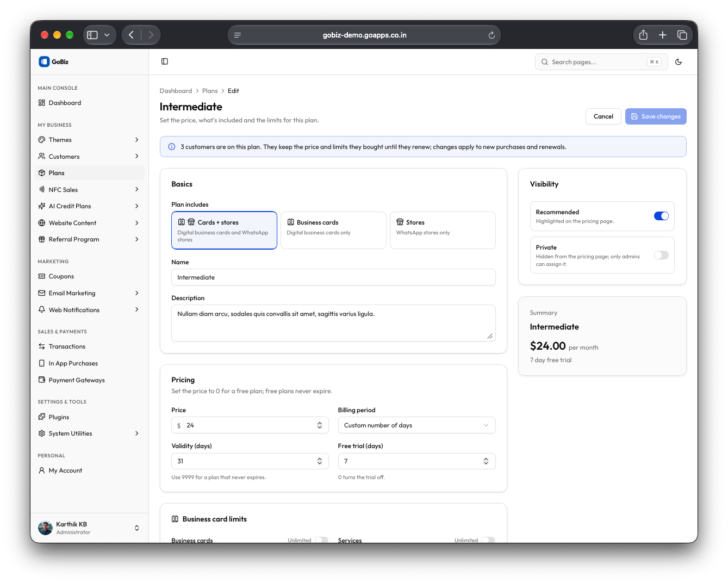Click the Payment Gateways wallet icon
728x583 pixels.
(x=42, y=380)
